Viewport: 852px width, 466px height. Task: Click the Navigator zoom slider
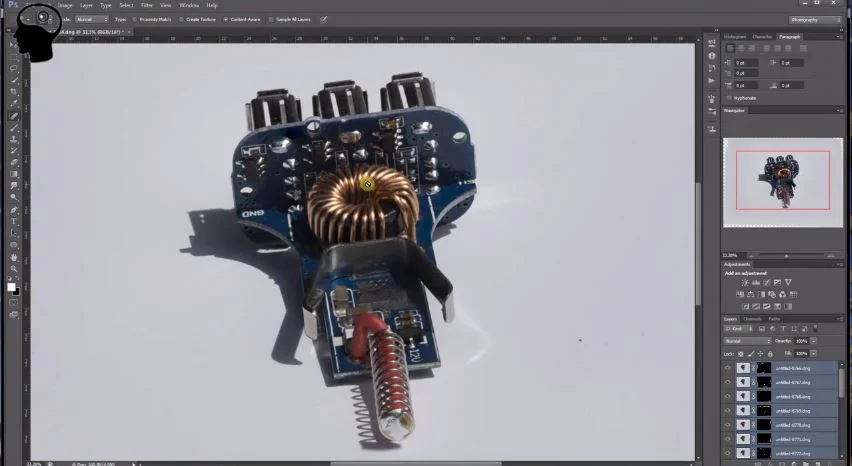[786, 255]
